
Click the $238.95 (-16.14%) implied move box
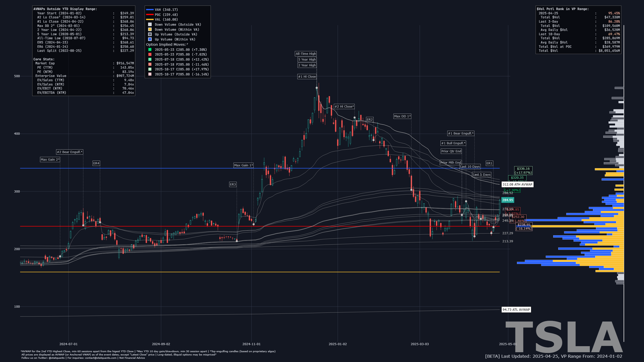[x=524, y=227]
